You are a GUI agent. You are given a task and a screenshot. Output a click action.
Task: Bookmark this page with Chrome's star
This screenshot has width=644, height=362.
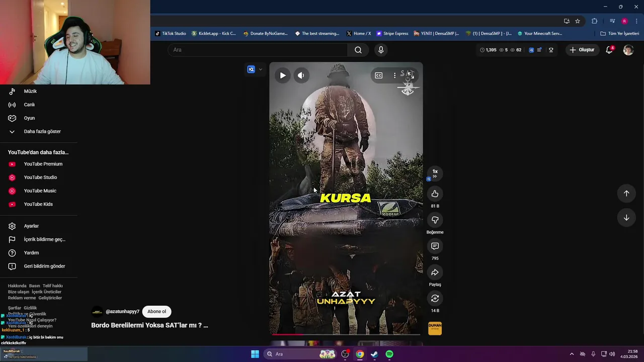(578, 21)
